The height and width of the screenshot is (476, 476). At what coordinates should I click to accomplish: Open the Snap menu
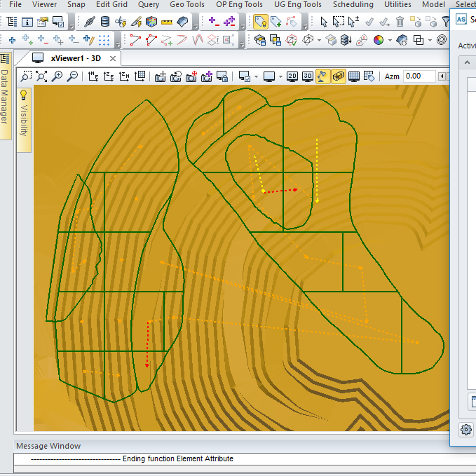pos(76,4)
